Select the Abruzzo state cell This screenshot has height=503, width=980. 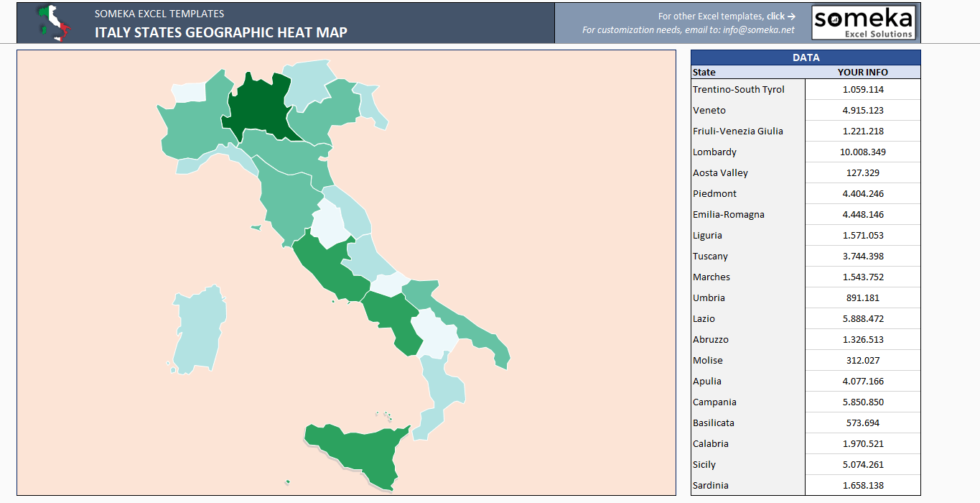point(748,339)
